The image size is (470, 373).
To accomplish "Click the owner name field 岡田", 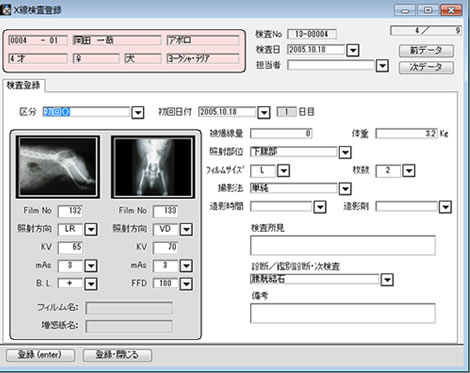I will (x=117, y=41).
